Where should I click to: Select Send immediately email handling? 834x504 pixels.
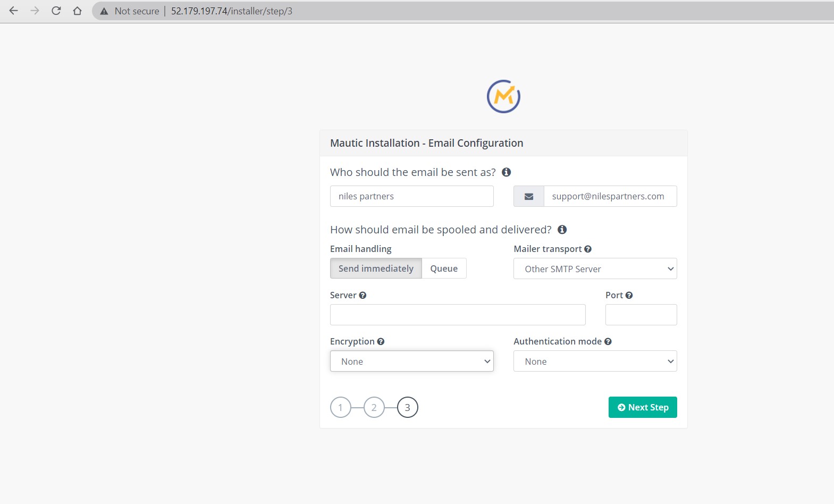376,268
